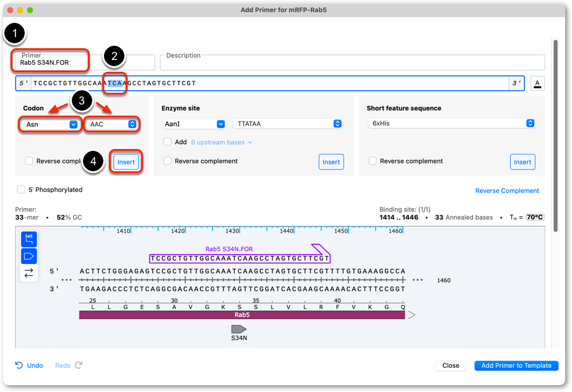Click Insert in the Codon panel
572x392 pixels.
pos(126,162)
